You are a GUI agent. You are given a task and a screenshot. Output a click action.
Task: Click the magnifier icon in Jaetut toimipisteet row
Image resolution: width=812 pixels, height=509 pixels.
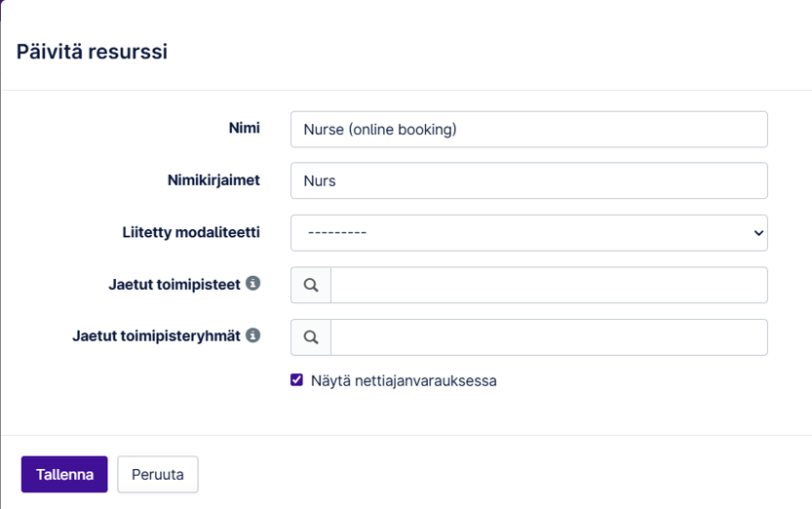[x=311, y=285]
